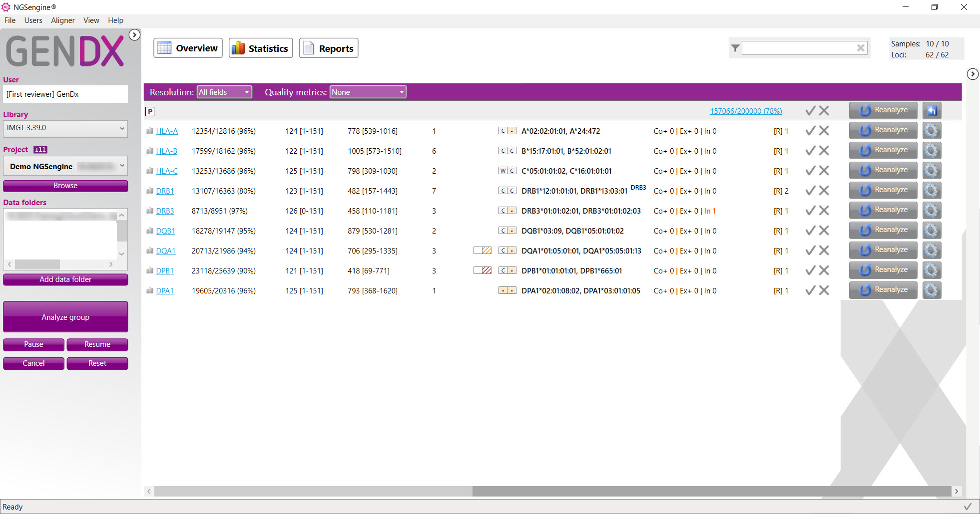Image resolution: width=980 pixels, height=514 pixels.
Task: Reject the DRB3 typing result cross
Action: pyautogui.click(x=824, y=211)
